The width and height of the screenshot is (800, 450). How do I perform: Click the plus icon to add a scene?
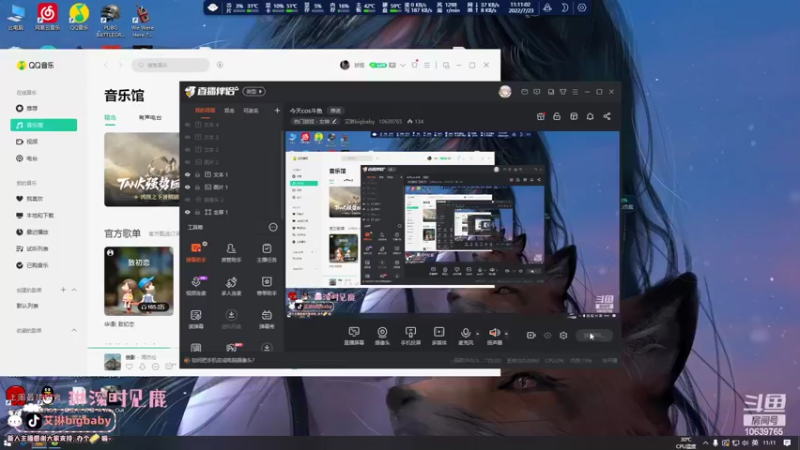[x=277, y=110]
